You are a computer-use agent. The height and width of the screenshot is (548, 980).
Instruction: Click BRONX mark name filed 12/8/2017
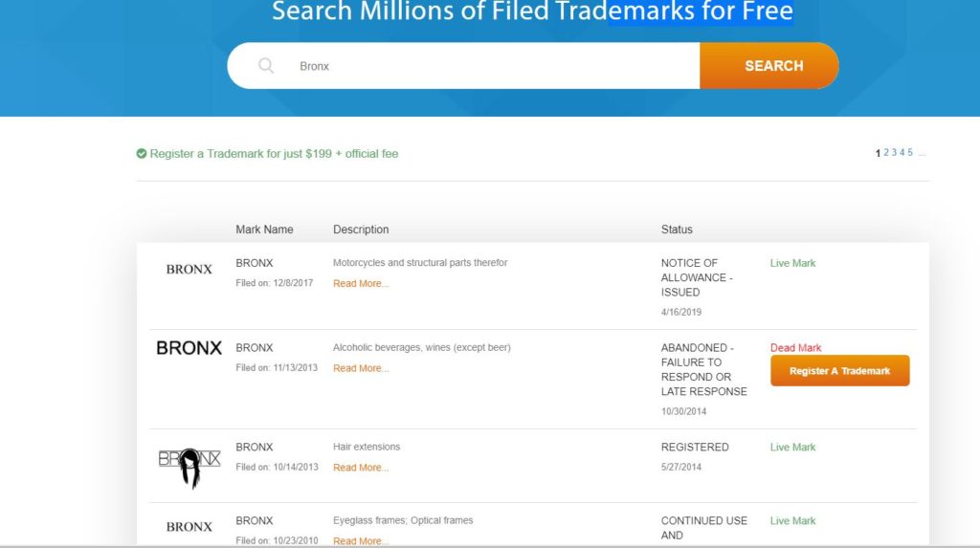[255, 263]
